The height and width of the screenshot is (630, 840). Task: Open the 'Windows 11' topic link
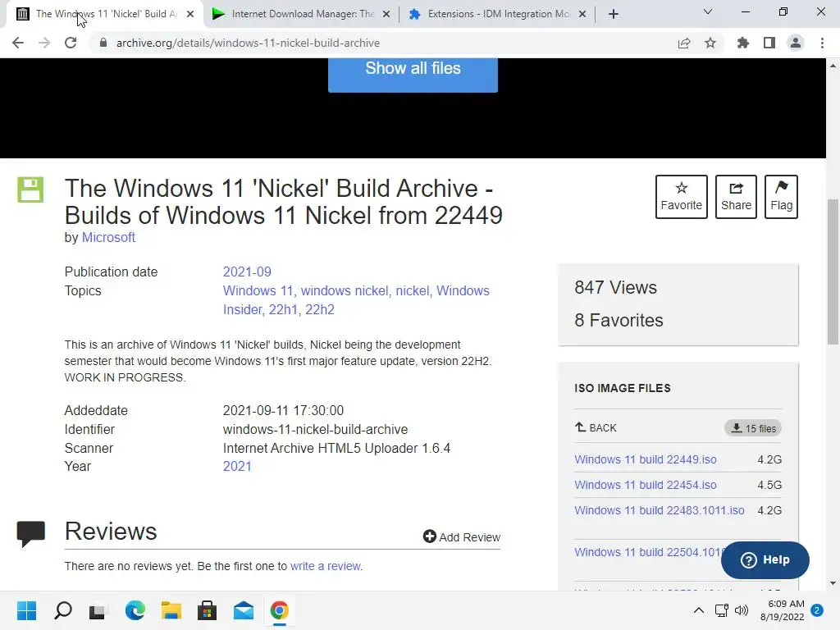click(258, 290)
